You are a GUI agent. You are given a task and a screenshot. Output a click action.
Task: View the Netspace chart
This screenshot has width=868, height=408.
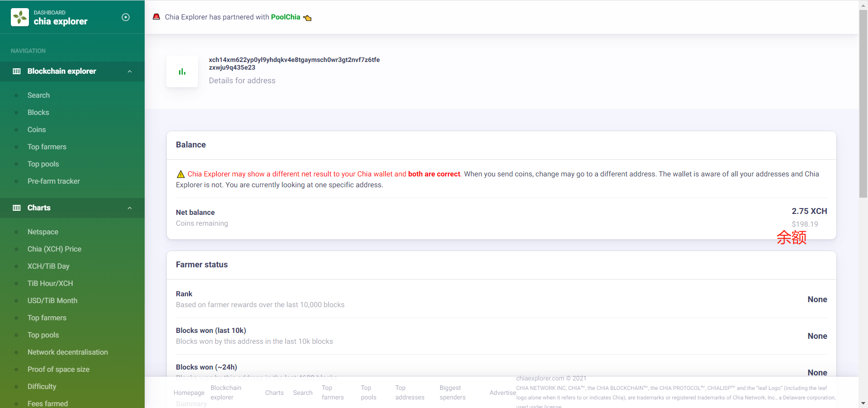(42, 232)
